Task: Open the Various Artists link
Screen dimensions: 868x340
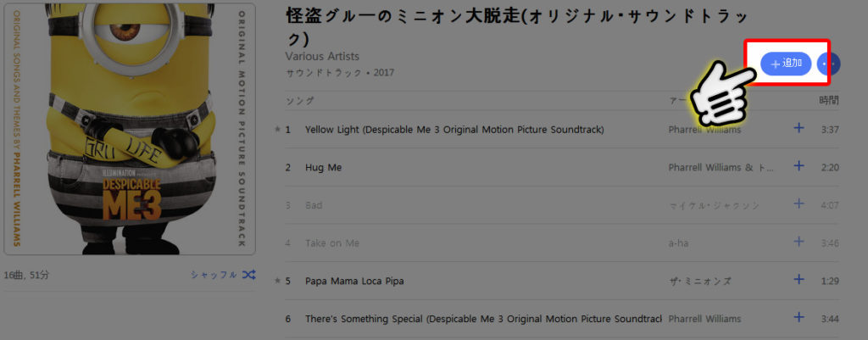Action: pos(322,57)
